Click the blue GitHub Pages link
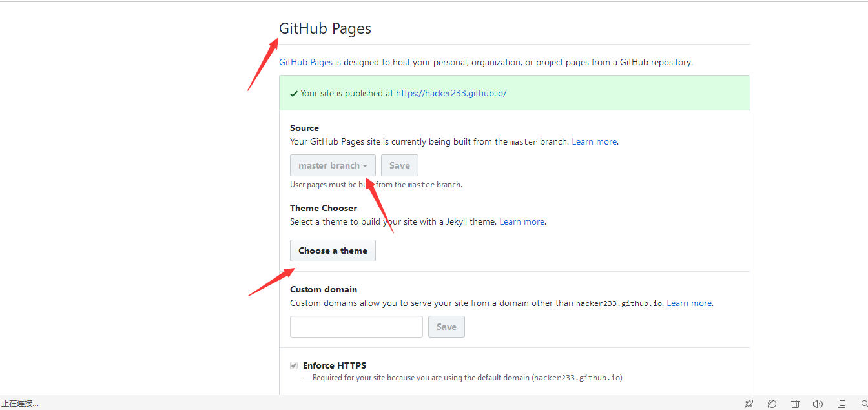 pyautogui.click(x=305, y=63)
